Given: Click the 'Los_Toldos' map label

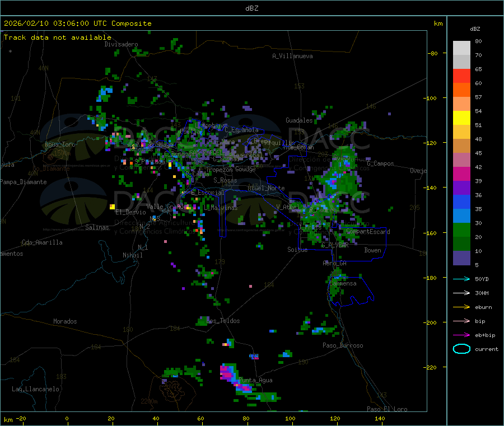Looking at the screenshot, I should pos(223,321).
